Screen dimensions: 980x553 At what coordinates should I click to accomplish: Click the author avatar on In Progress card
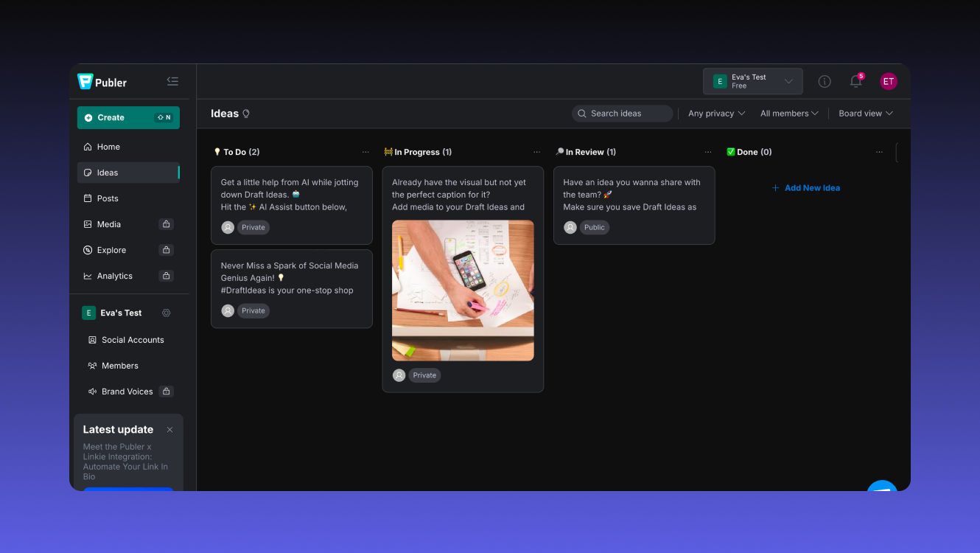click(399, 375)
